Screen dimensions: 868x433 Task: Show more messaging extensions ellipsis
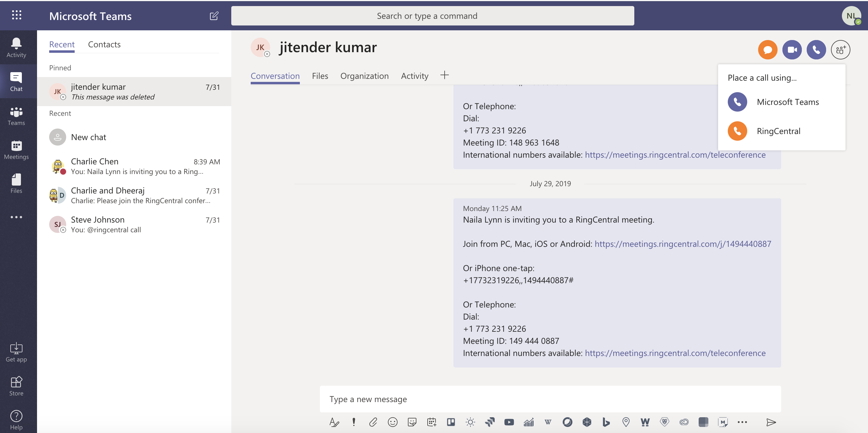pos(742,422)
